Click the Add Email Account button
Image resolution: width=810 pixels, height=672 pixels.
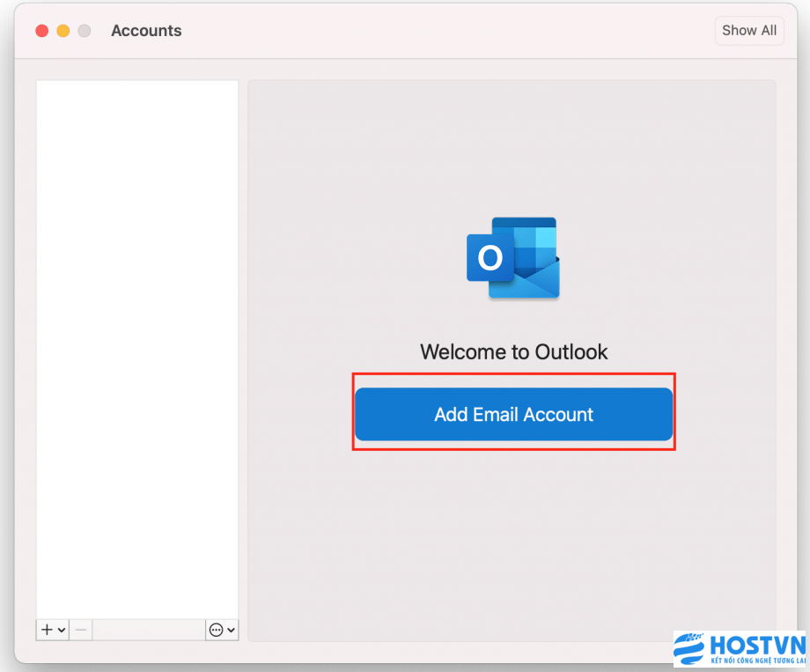513,414
